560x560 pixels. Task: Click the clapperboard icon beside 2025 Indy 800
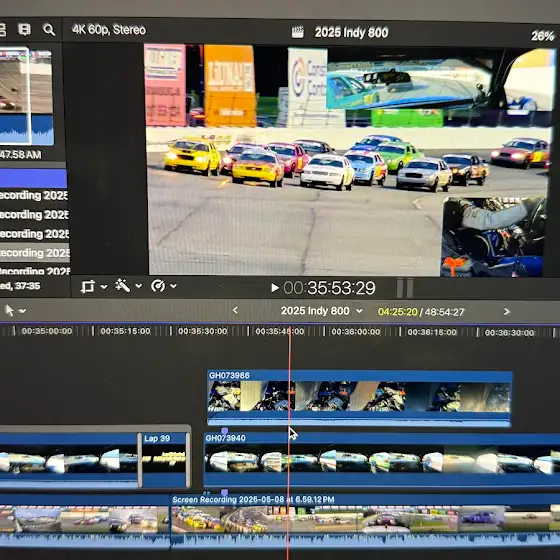tap(298, 32)
